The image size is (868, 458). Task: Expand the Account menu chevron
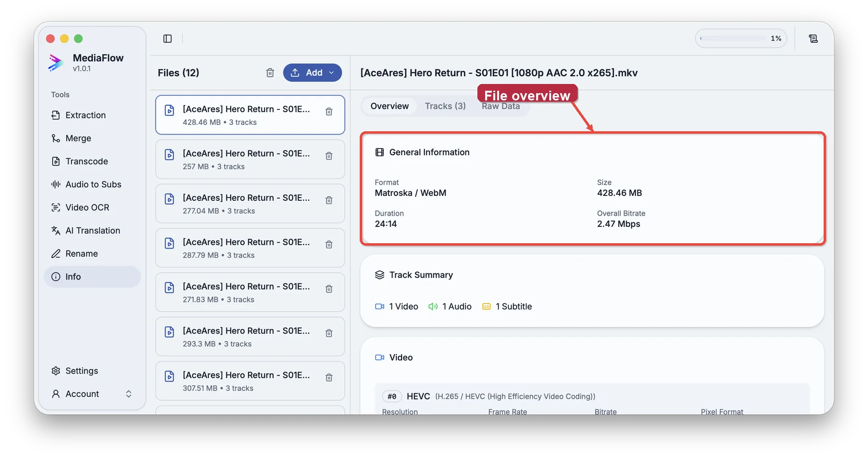[129, 394]
